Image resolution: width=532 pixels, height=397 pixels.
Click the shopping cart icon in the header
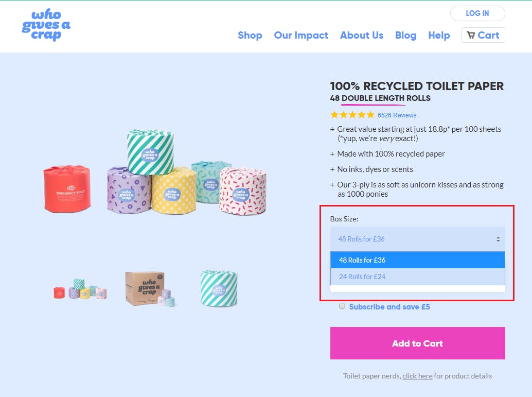(470, 35)
